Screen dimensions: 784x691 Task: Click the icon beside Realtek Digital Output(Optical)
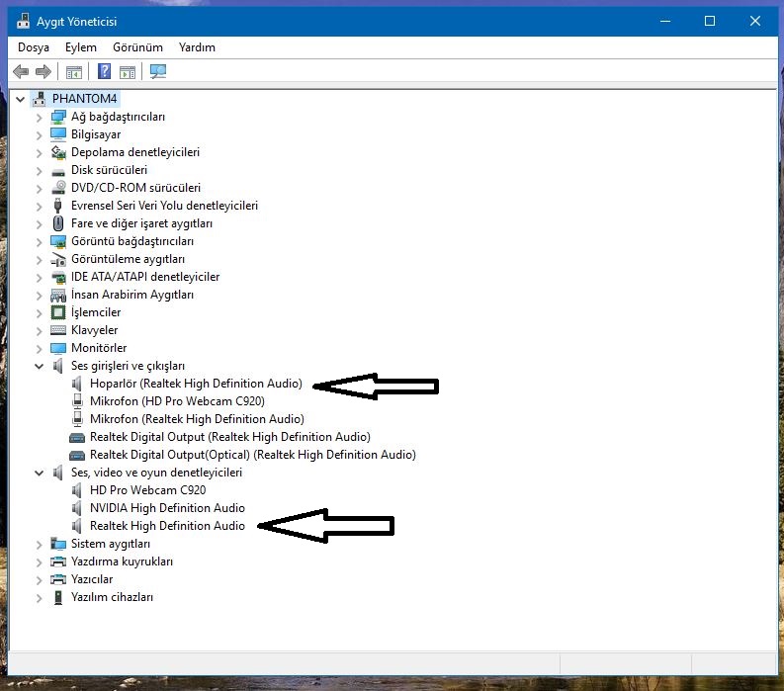(x=77, y=456)
